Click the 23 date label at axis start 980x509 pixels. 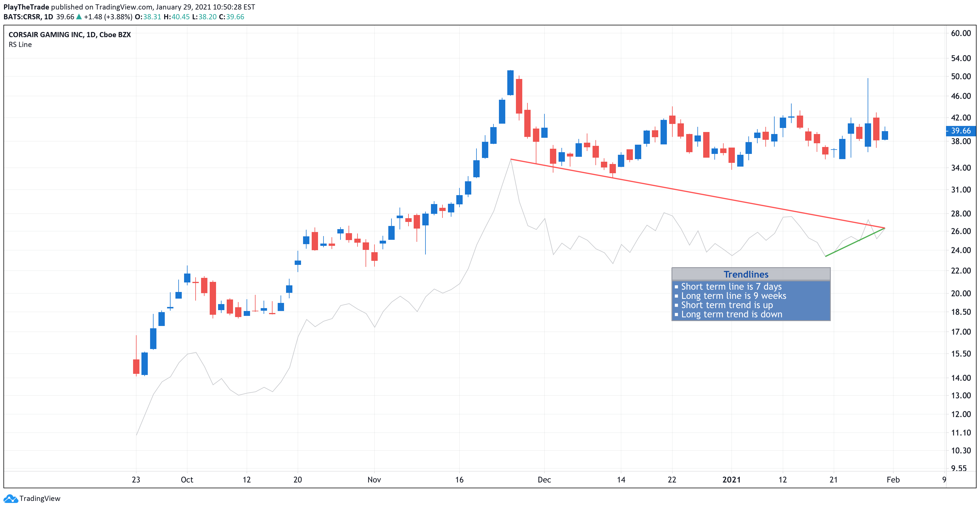point(136,480)
